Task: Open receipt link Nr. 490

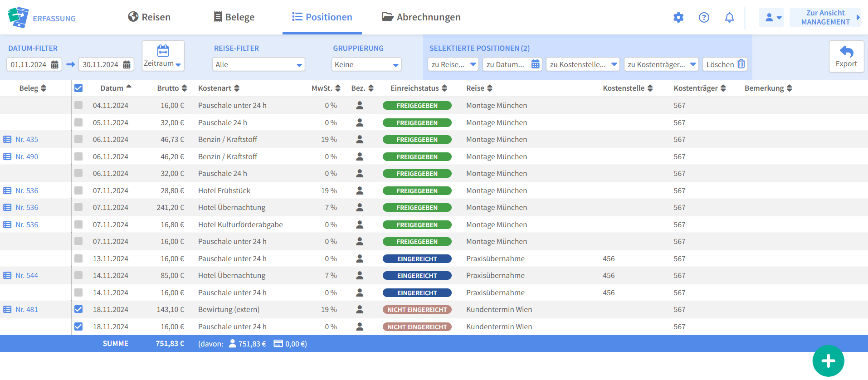Action: coord(27,156)
